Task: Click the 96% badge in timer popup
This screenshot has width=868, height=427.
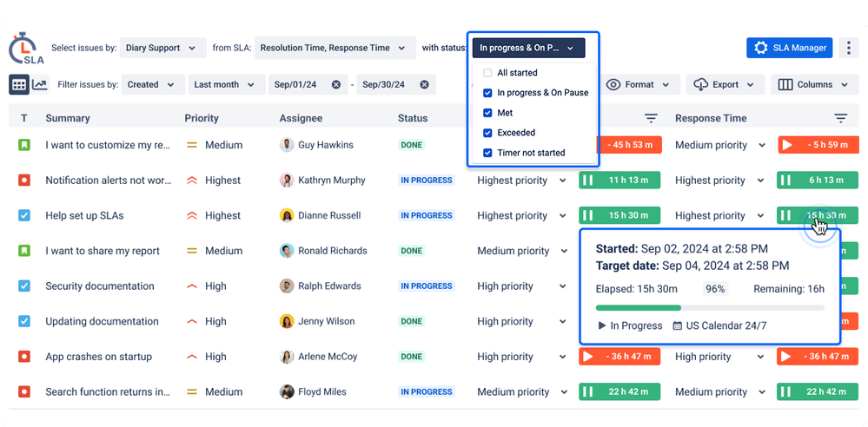Action: 715,289
